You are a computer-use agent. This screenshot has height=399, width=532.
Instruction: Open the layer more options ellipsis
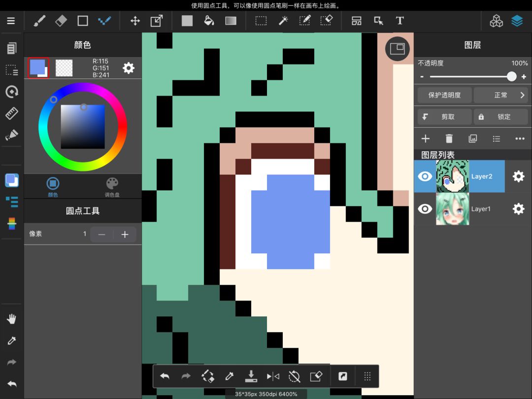[520, 138]
